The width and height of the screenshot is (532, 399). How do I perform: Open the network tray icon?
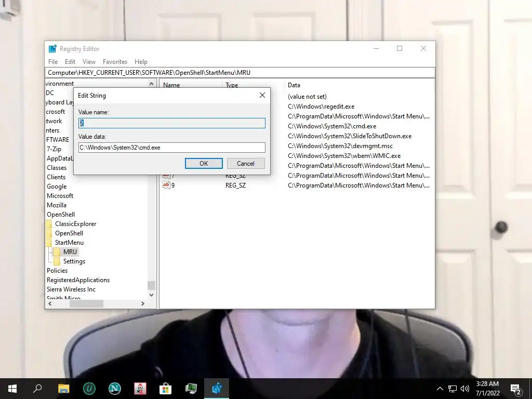pos(453,389)
